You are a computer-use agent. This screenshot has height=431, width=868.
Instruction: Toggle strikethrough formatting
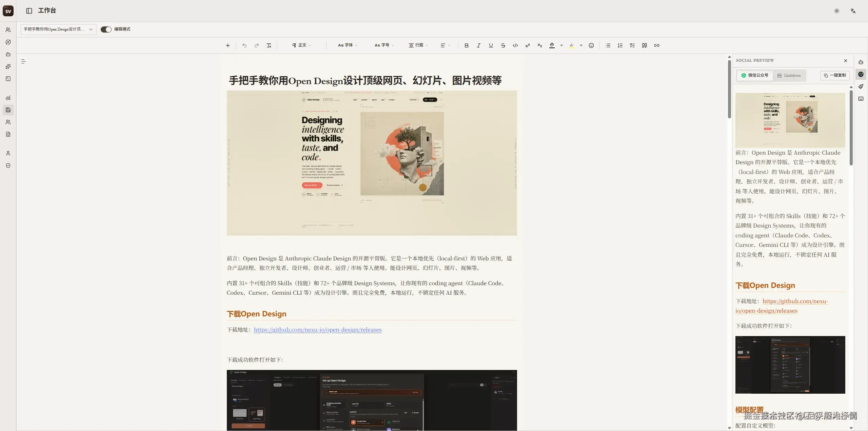click(503, 45)
